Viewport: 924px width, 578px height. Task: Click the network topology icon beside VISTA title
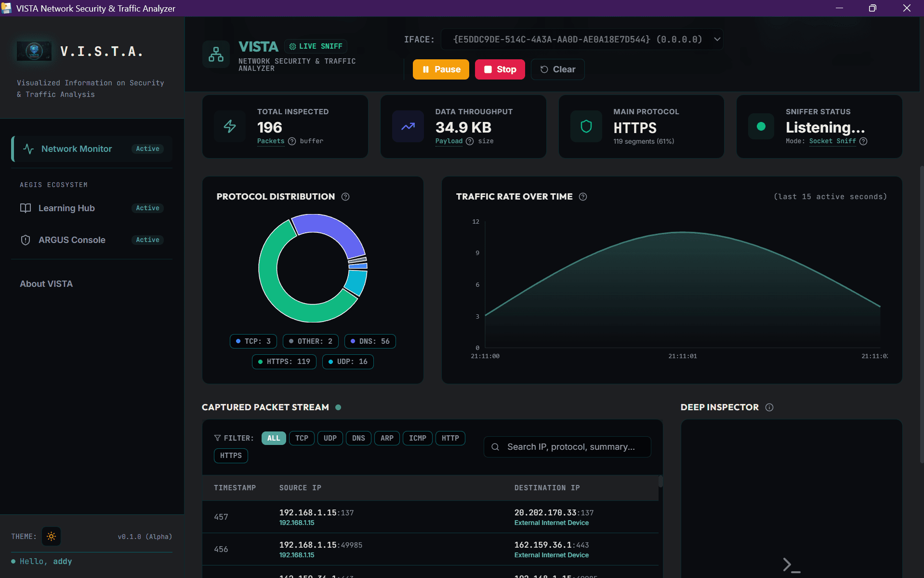[216, 54]
